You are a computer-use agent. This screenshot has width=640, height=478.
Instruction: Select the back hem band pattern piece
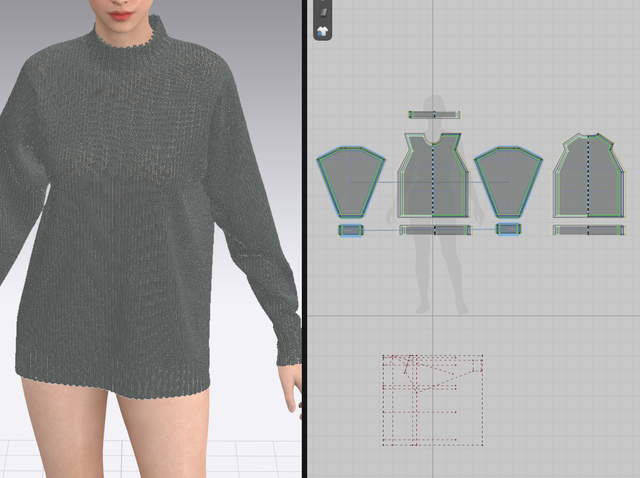589,230
